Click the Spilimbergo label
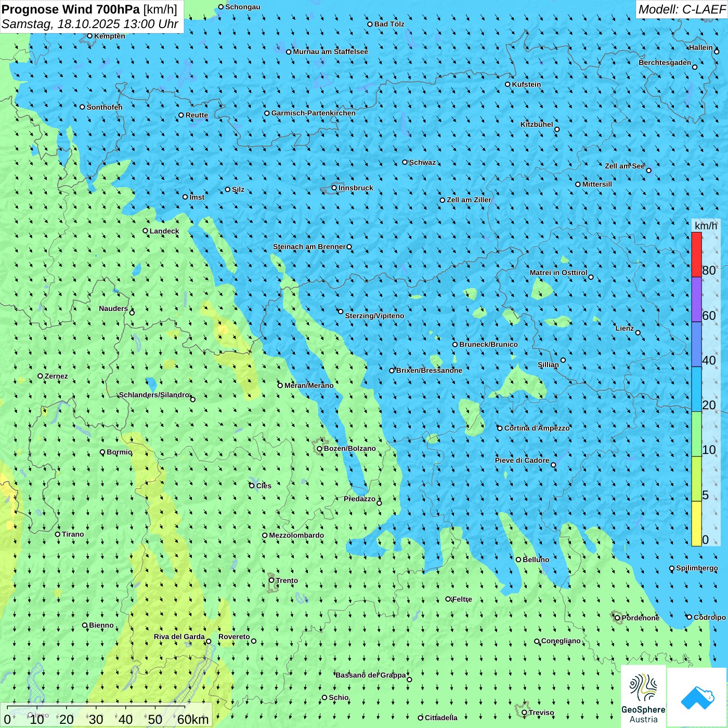Screen dimensions: 728x728 [x=697, y=568]
